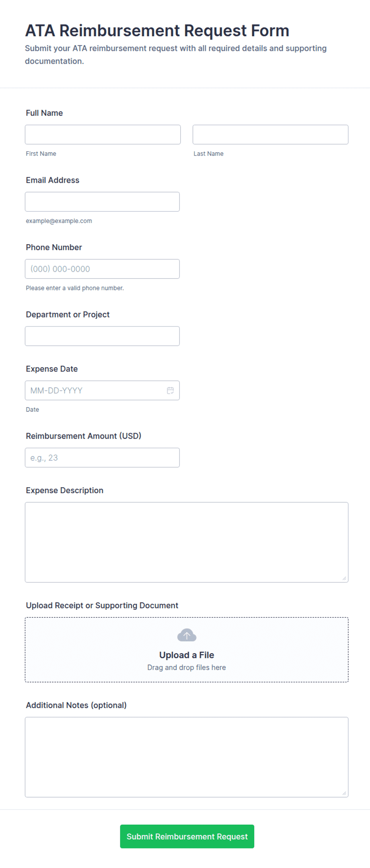This screenshot has height=868, width=370.
Task: Click the Expense Date MM-DD-YYYY field
Action: pos(102,390)
